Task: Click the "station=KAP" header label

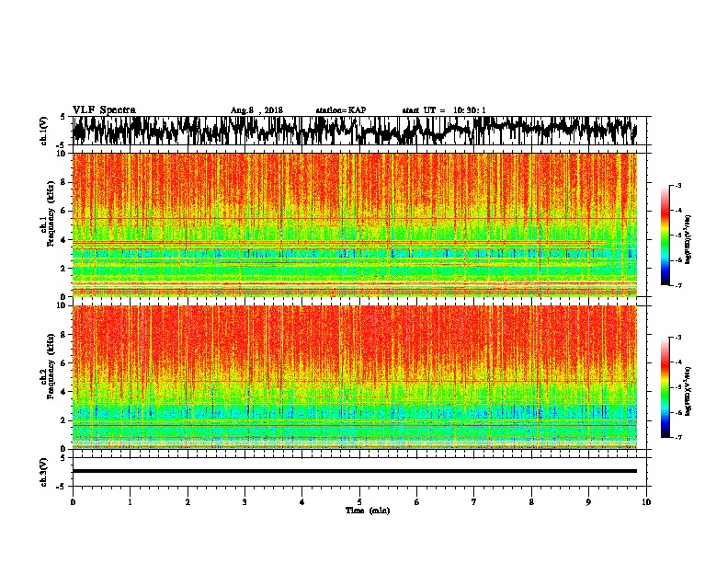Action: click(x=341, y=110)
